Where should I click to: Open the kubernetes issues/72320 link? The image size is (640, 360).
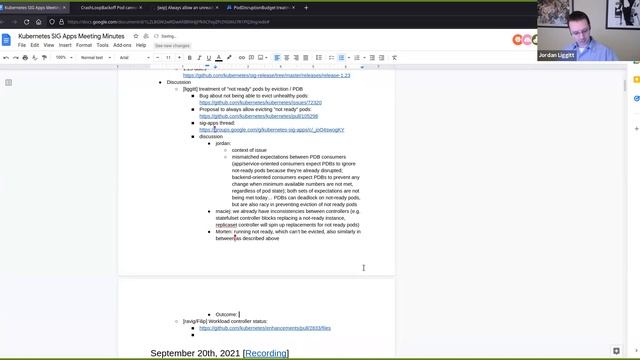260,102
